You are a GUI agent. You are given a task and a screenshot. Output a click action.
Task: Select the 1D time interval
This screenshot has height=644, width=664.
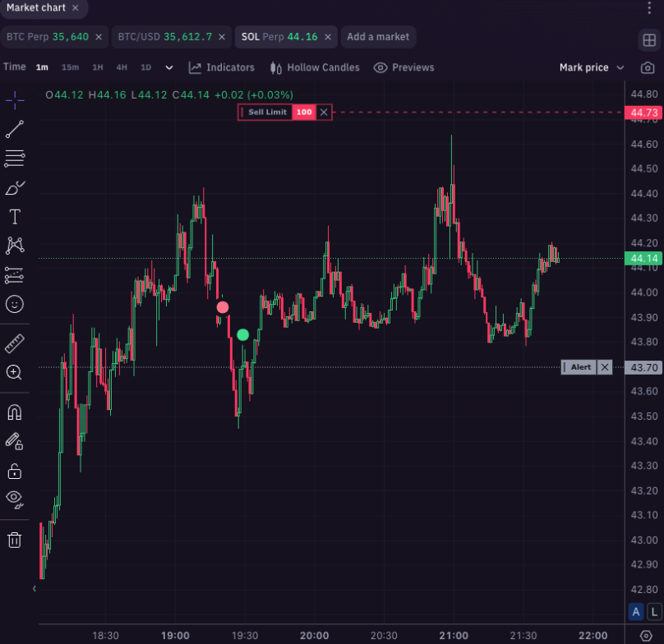145,67
